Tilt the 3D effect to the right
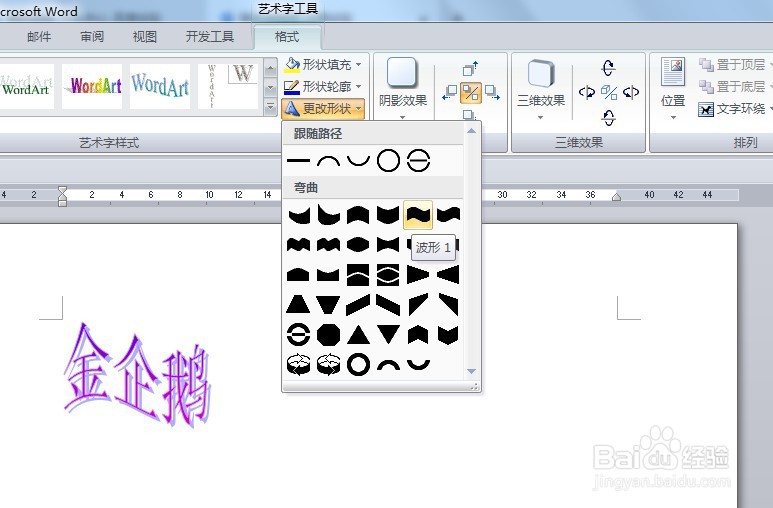This screenshot has height=508, width=773. [x=631, y=92]
